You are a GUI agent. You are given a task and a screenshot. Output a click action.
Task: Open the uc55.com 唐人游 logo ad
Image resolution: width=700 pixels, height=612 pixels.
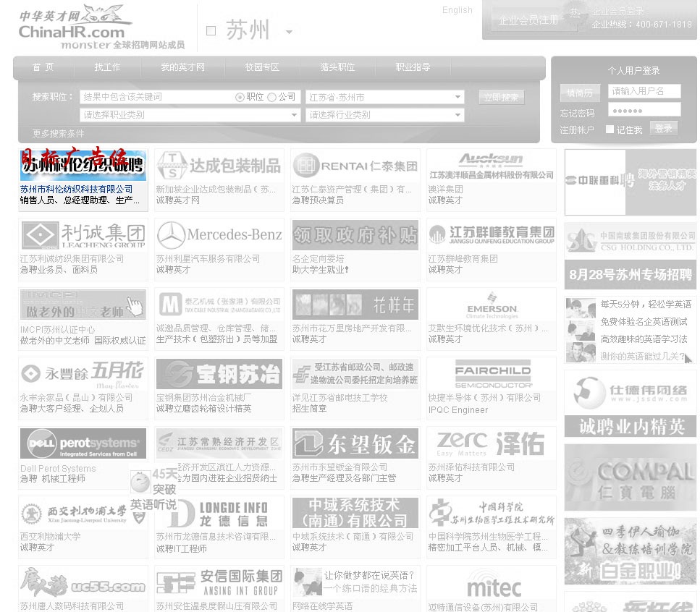coord(83,582)
